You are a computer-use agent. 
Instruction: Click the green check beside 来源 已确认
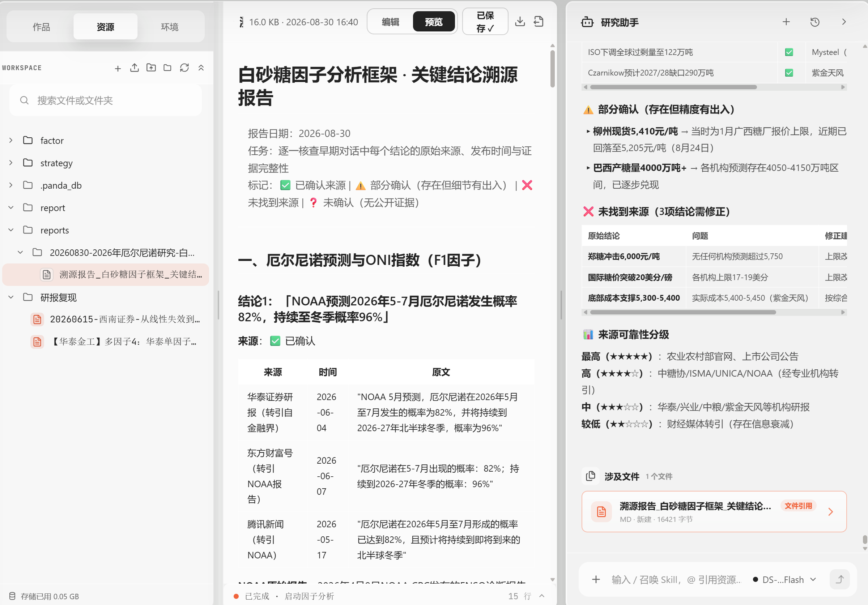tap(275, 341)
